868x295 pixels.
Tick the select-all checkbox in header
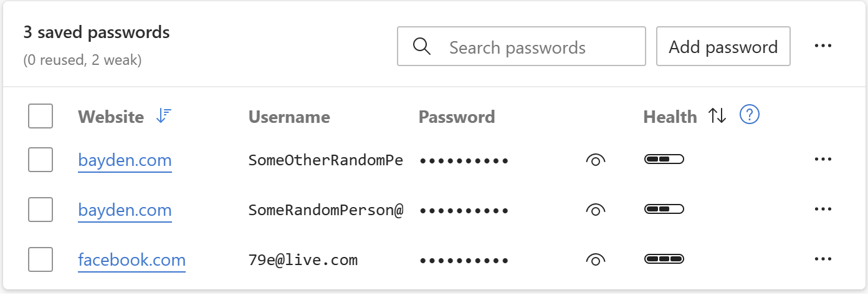[41, 116]
